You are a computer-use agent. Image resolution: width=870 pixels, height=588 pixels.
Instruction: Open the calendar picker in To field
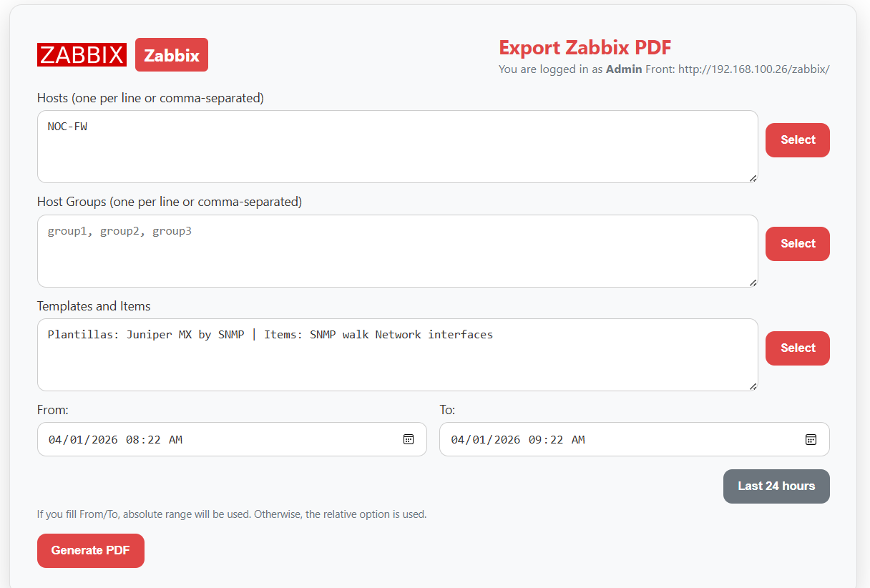click(x=811, y=439)
